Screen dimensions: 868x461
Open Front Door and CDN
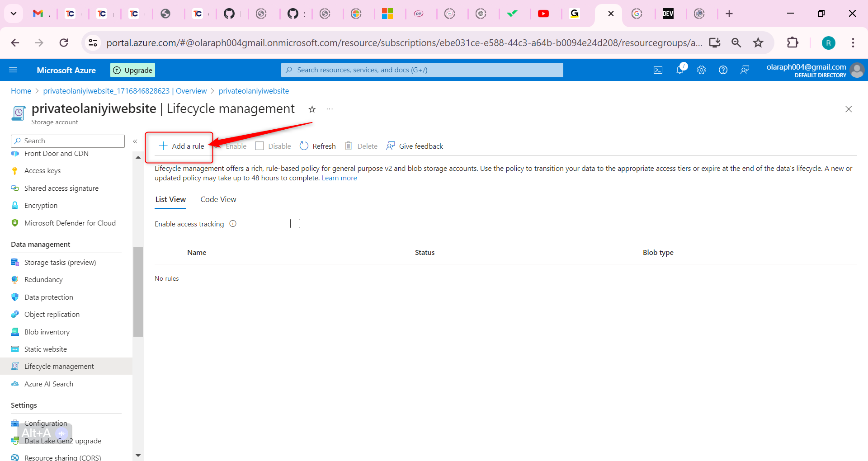(x=57, y=154)
